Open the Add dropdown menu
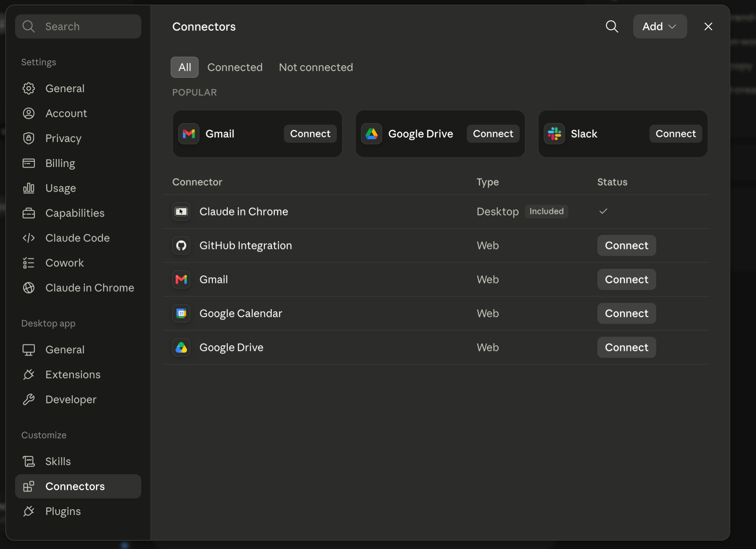 coord(660,26)
